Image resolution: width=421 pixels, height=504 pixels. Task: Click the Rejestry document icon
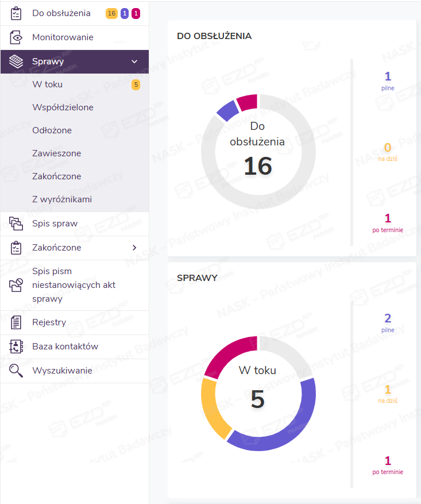pyautogui.click(x=16, y=322)
